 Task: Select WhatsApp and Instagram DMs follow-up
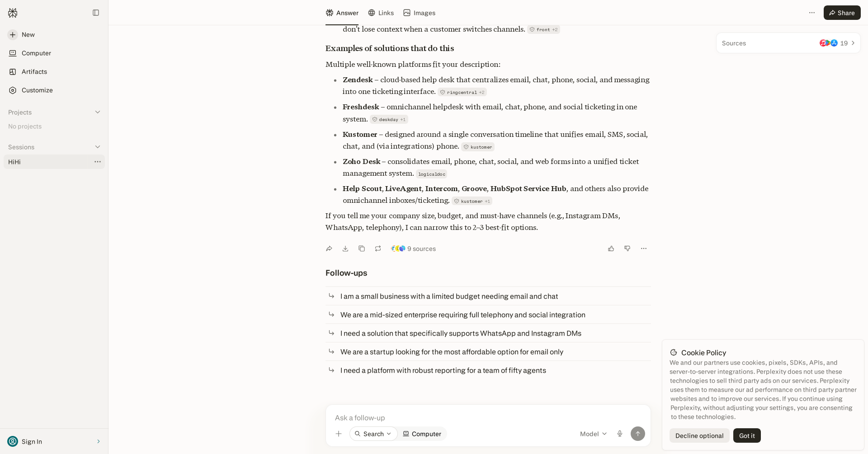coord(488,333)
